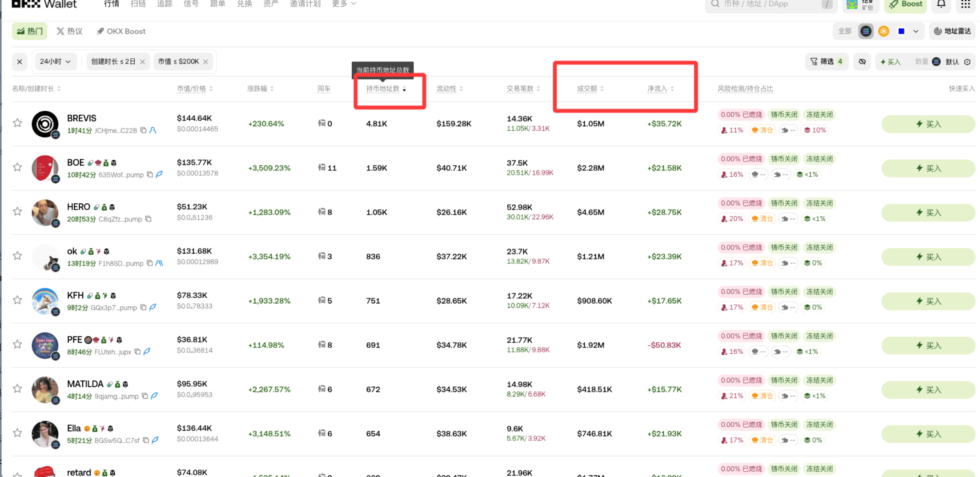980x477 pixels.
Task: Click the MATILDA token avatar
Action: coord(45,390)
